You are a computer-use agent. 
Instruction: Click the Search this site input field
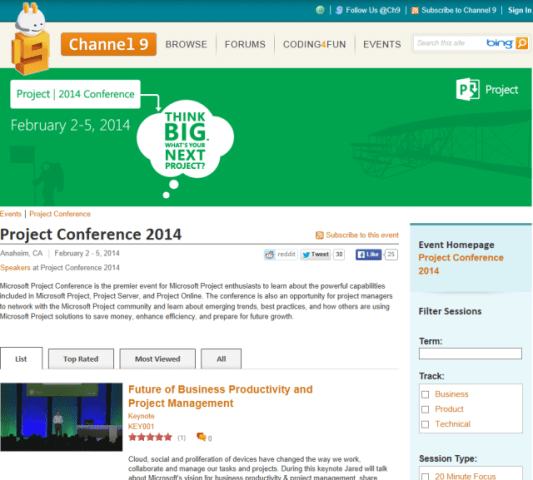pos(449,43)
